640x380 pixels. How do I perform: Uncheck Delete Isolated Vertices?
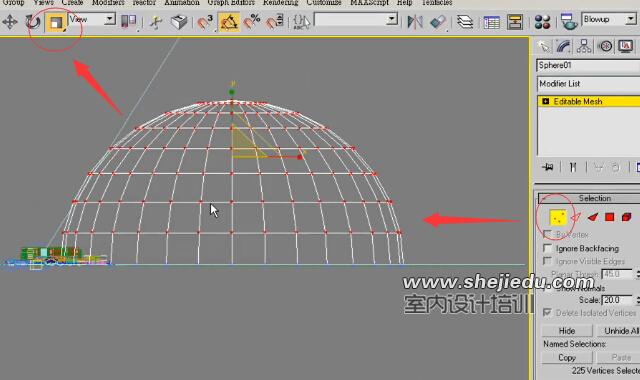547,313
